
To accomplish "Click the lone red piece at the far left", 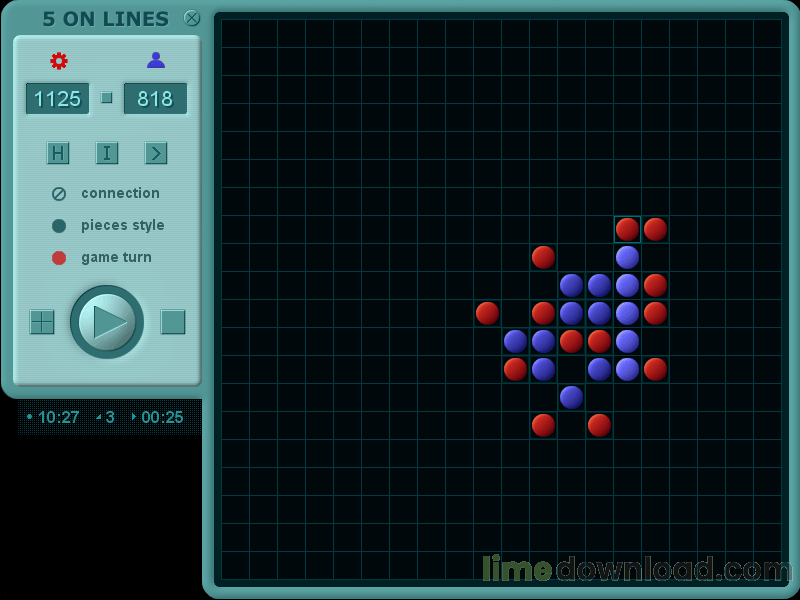I will [x=487, y=313].
